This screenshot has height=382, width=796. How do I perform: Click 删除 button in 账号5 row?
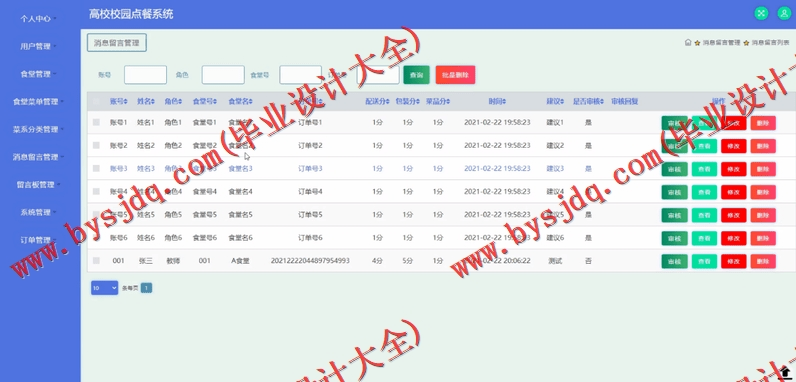point(763,215)
